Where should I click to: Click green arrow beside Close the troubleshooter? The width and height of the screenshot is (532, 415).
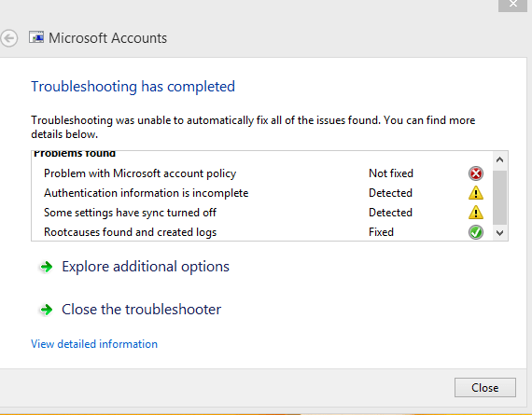pos(47,310)
